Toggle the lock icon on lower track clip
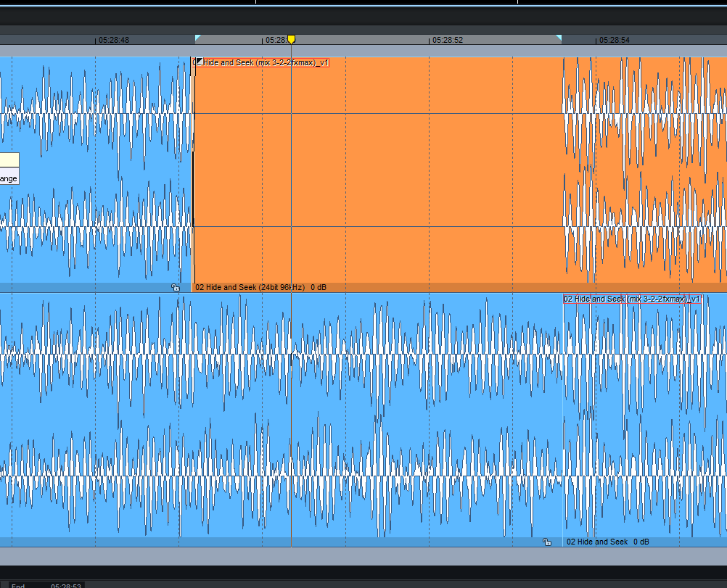Screen dimensions: 727x588 [546, 542]
